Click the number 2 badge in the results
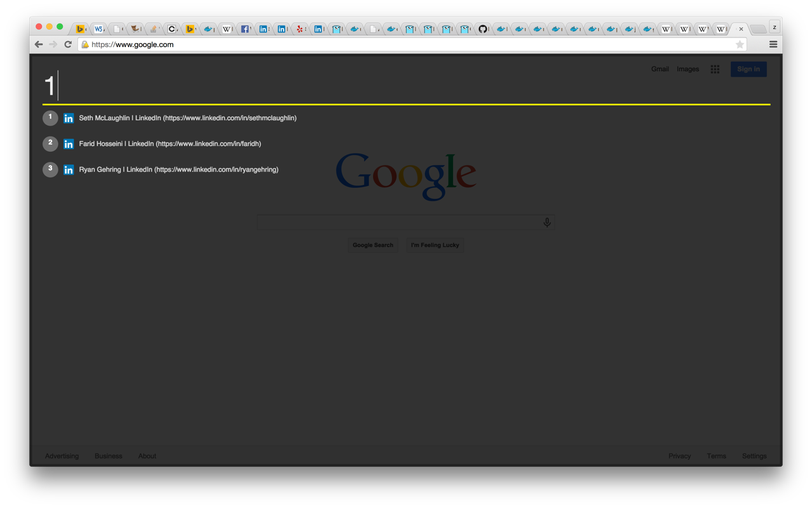812x508 pixels. pos(50,144)
